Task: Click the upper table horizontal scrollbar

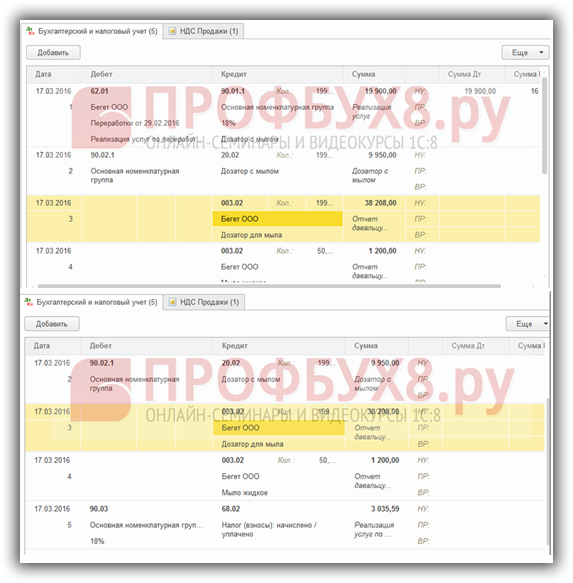Action: tap(269, 286)
